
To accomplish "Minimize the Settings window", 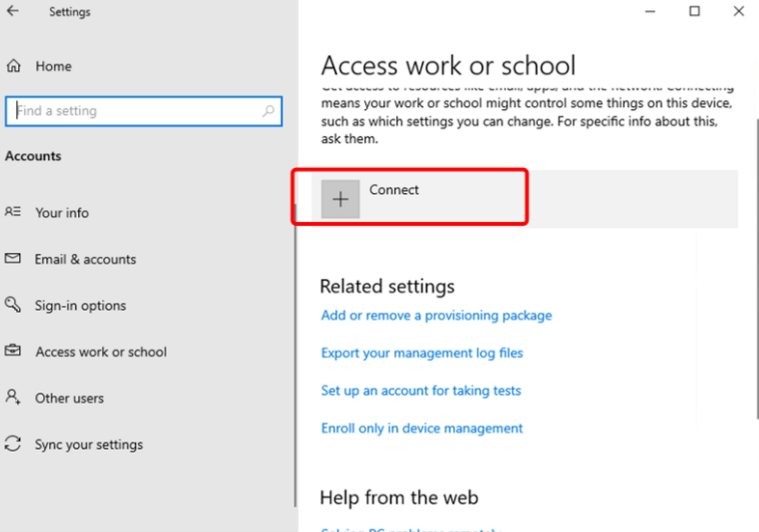I will coord(649,12).
